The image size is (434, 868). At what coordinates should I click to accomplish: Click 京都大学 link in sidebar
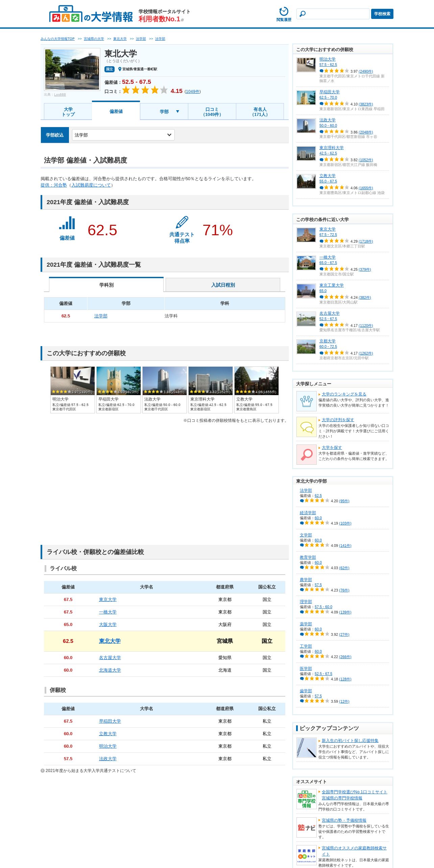coord(328,341)
